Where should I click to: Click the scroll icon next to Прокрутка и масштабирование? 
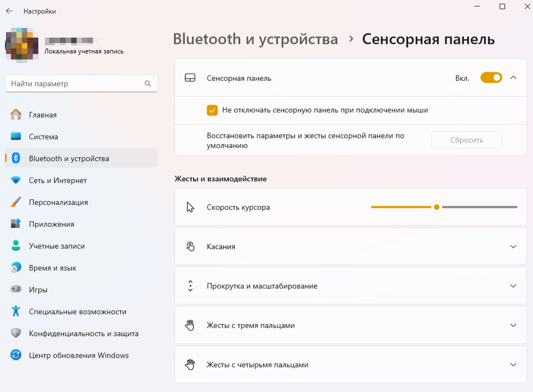(x=190, y=285)
